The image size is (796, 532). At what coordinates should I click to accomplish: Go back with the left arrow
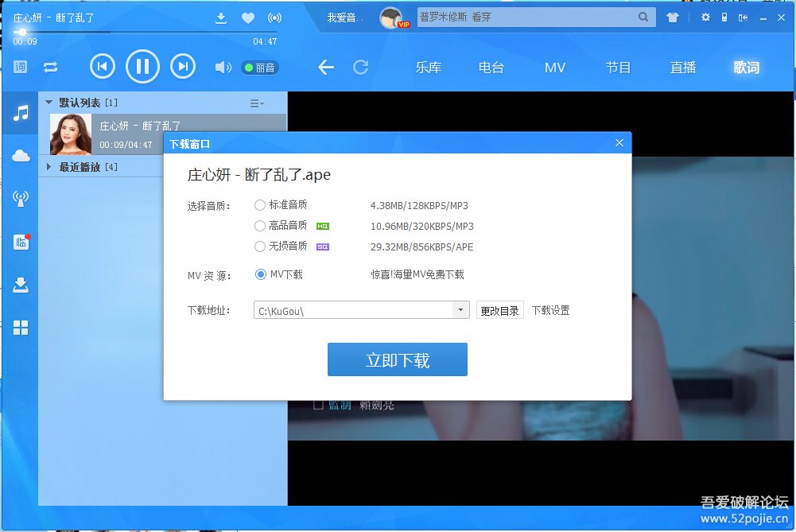[326, 67]
